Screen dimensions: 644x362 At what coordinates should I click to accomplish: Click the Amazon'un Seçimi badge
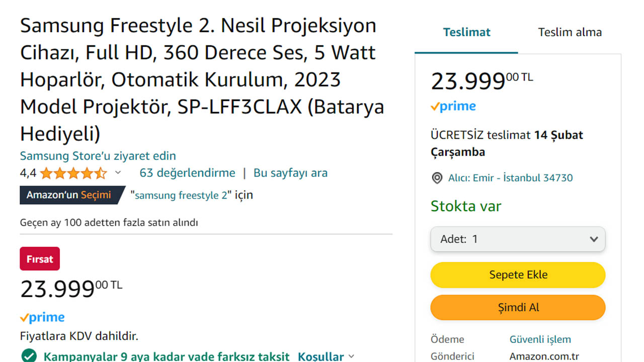pos(69,195)
